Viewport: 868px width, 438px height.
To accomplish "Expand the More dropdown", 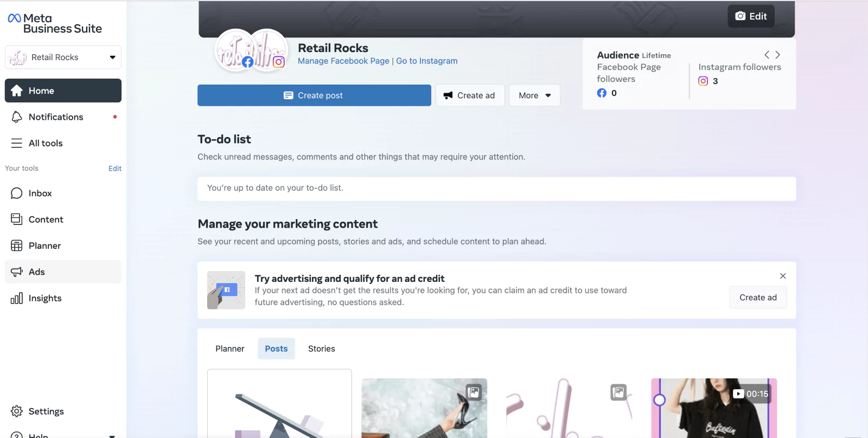I will (x=534, y=95).
